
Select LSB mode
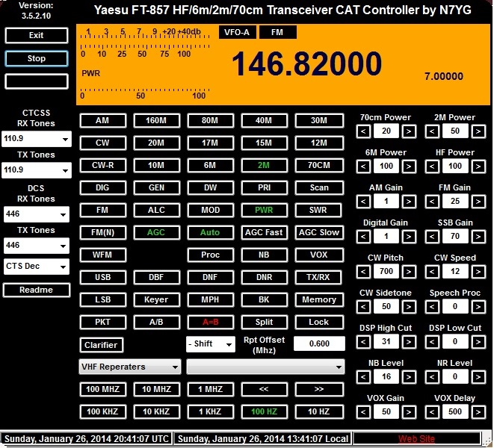pyautogui.click(x=102, y=299)
